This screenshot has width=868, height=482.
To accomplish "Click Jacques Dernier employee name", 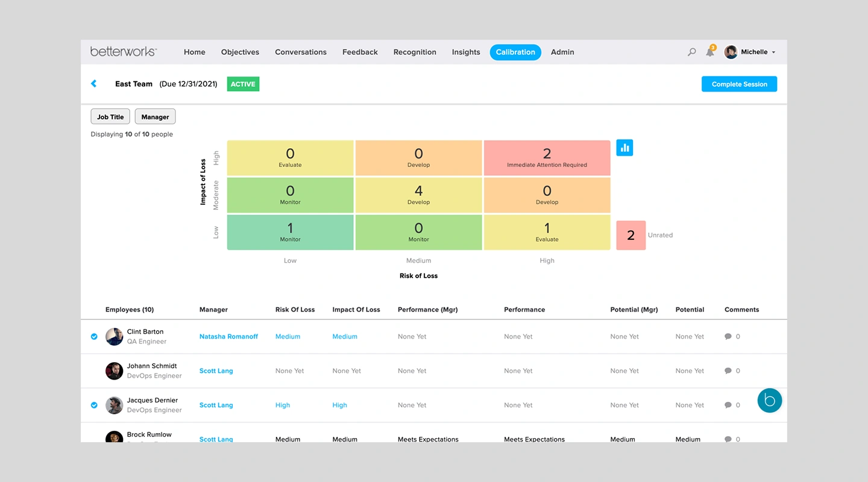I will tap(152, 401).
